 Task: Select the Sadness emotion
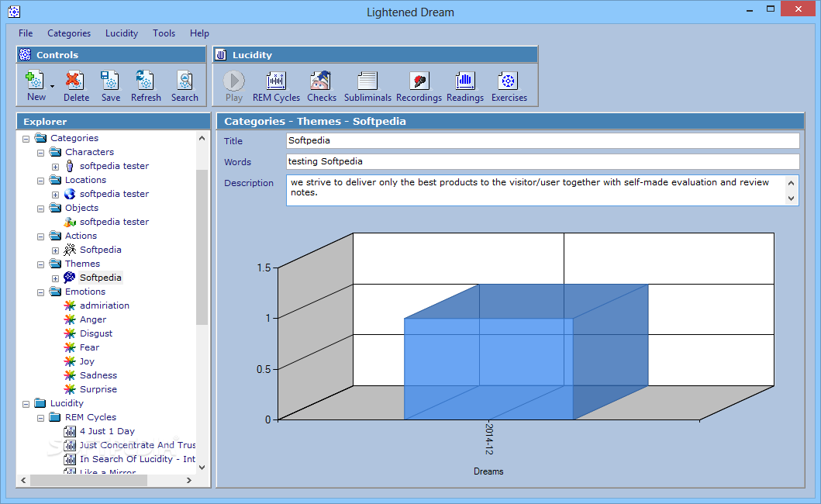click(98, 375)
